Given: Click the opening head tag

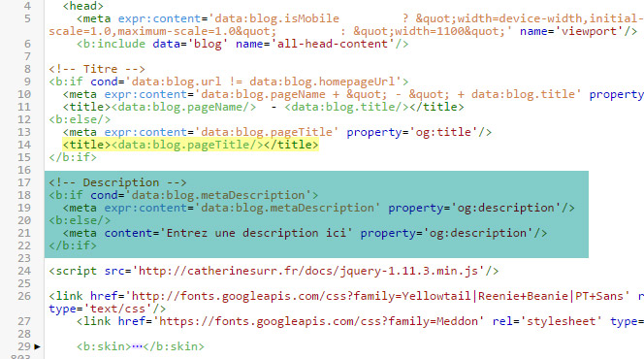Looking at the screenshot, I should [83, 6].
